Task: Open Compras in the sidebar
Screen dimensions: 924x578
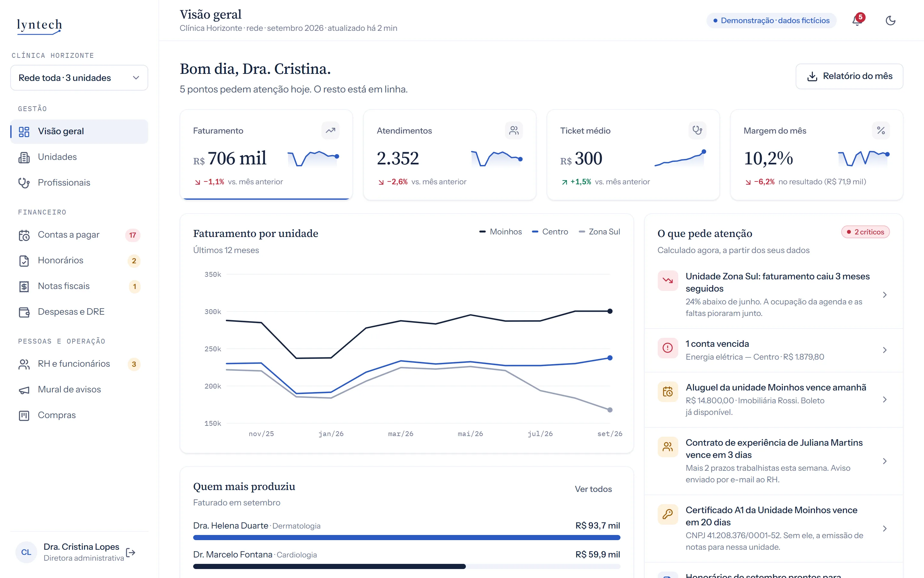Action: [x=79, y=415]
